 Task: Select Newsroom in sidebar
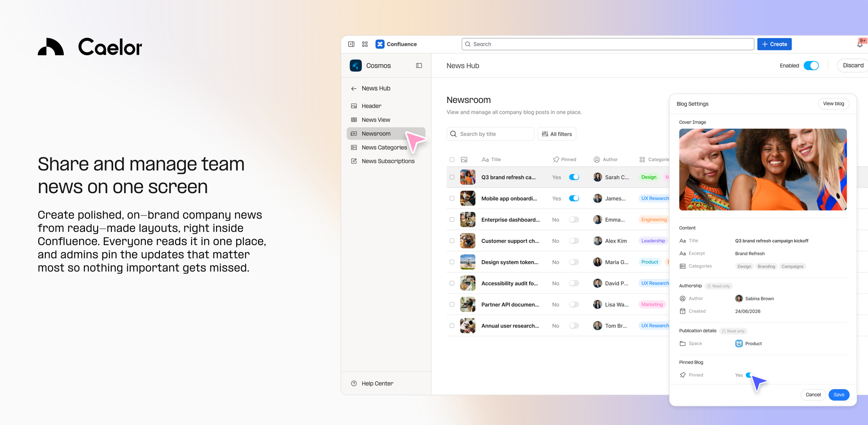tap(386, 134)
